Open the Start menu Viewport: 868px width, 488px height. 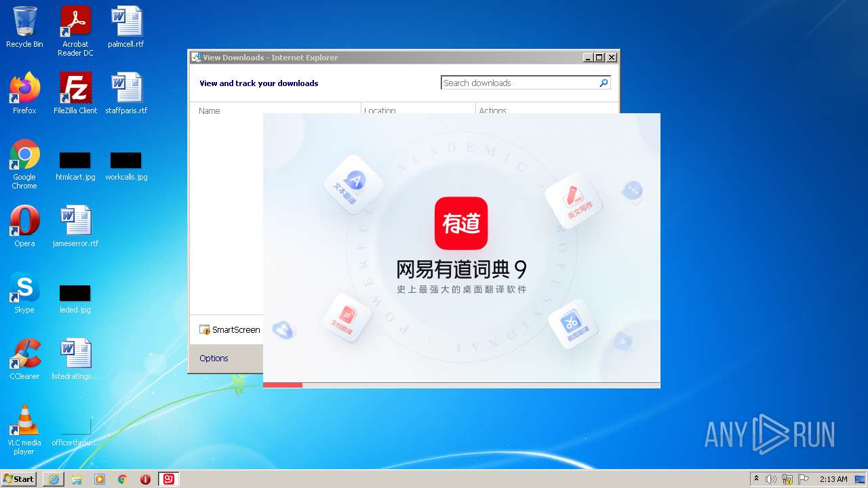[18, 479]
